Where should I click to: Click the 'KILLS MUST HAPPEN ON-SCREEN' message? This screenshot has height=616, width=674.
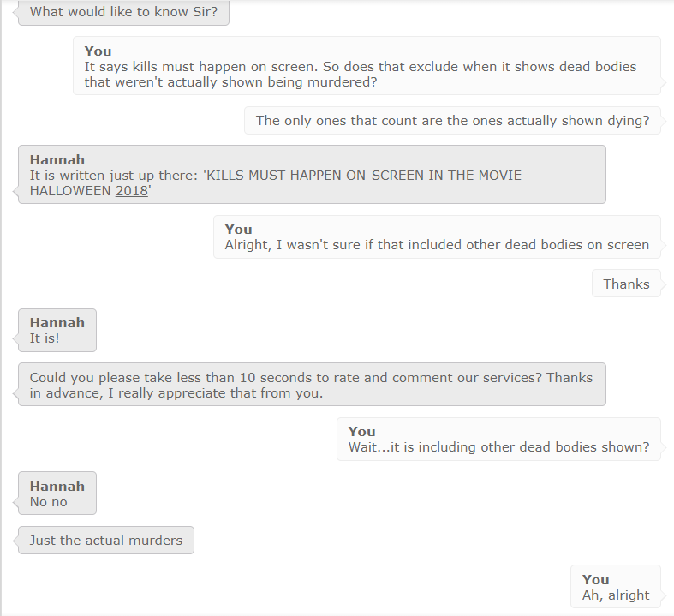[312, 175]
